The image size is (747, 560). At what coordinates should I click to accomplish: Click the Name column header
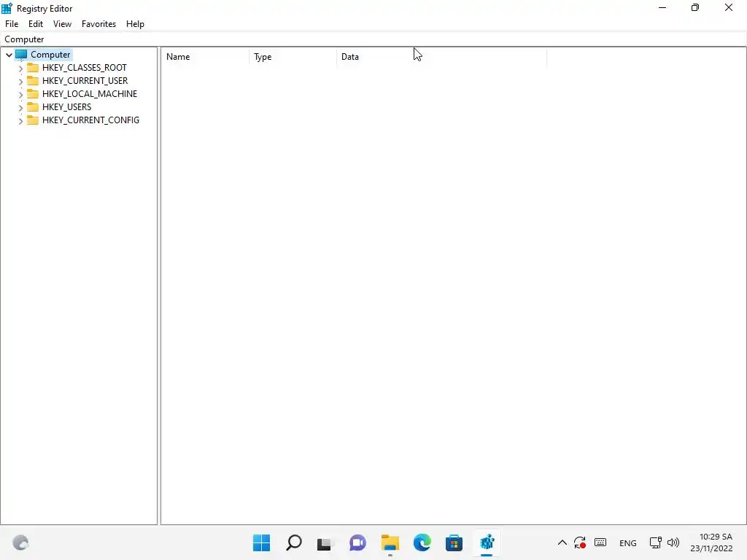205,57
